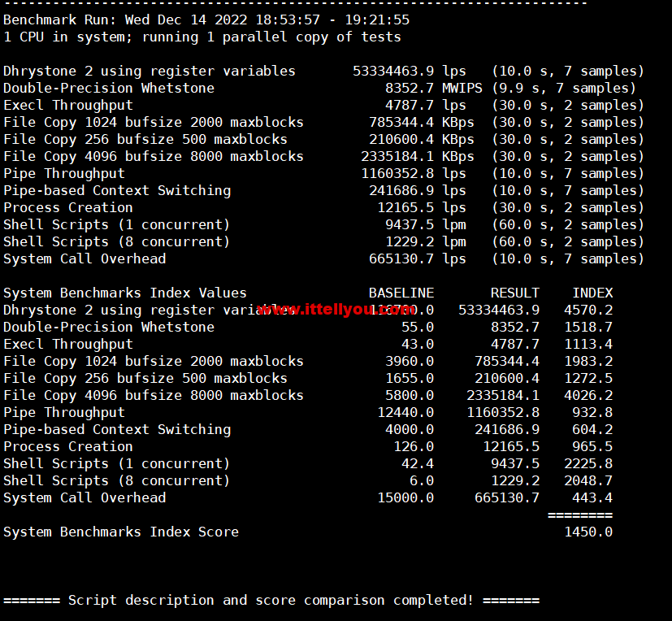Click the Dhrystone 53334463.9 lps value
The height and width of the screenshot is (621, 672).
[x=410, y=72]
